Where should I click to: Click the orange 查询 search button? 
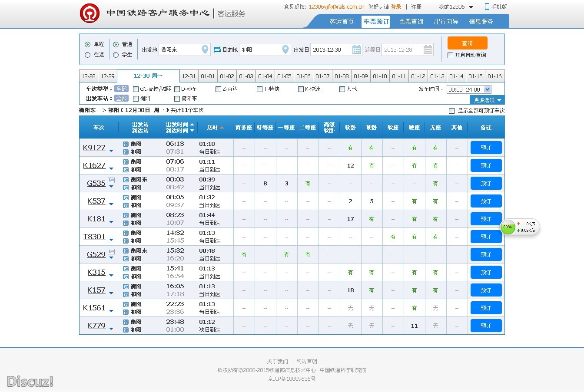(x=468, y=43)
